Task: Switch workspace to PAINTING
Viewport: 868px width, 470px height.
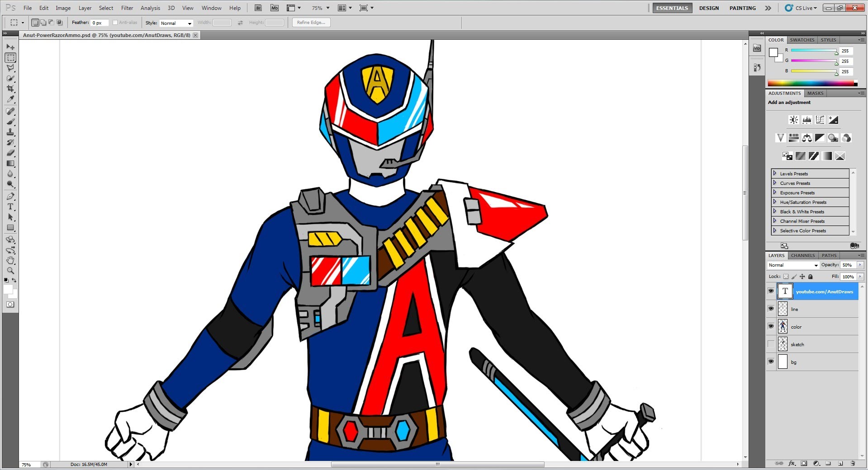Action: (742, 8)
